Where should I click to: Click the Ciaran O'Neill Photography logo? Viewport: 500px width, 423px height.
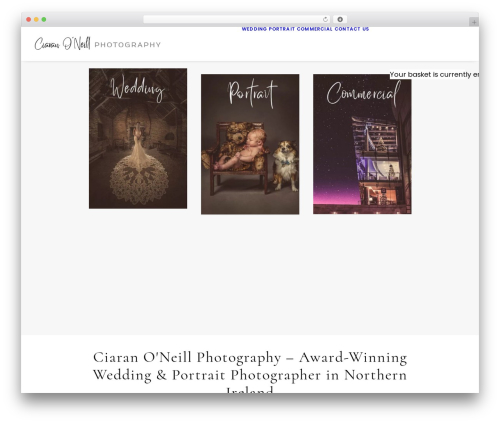(x=98, y=44)
